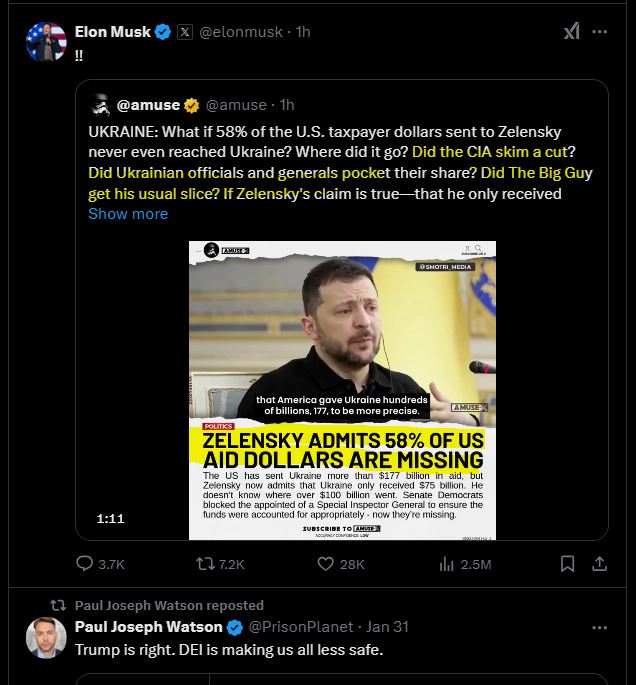Screen dimensions: 636x685
Task: Open Grok explain icon on Elon Musk's post
Action: coord(571,31)
